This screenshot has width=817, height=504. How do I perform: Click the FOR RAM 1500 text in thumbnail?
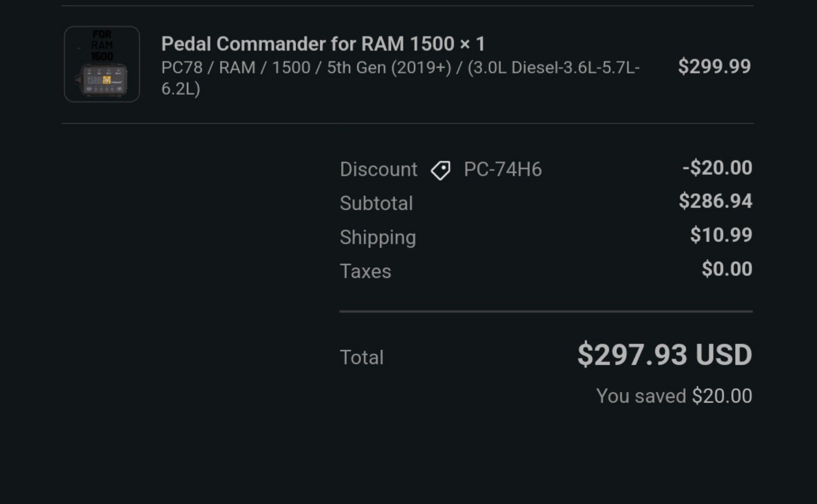(x=102, y=45)
